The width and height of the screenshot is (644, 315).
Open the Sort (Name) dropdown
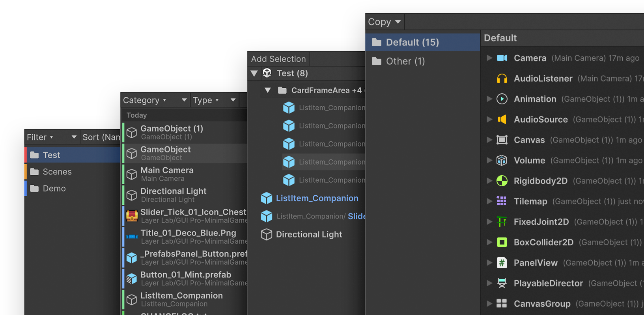click(x=101, y=137)
